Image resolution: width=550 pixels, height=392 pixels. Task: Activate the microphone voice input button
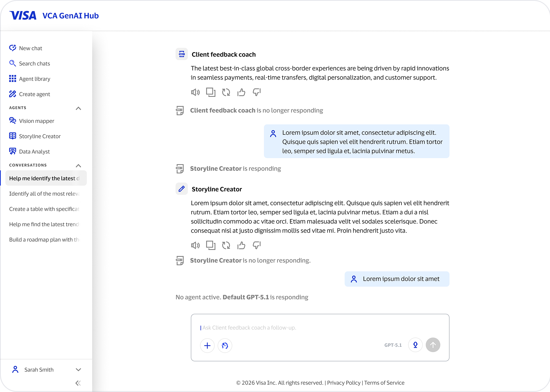(x=415, y=345)
